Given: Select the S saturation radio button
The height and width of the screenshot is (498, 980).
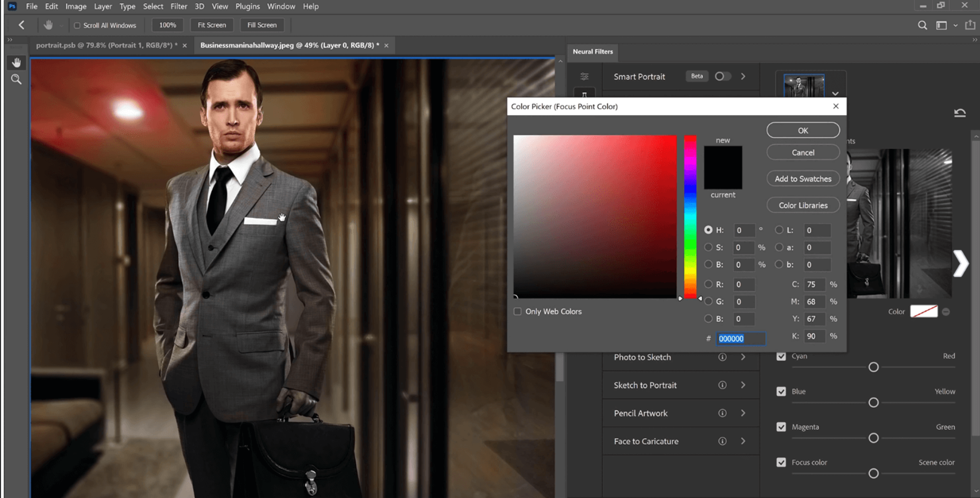Looking at the screenshot, I should point(708,247).
